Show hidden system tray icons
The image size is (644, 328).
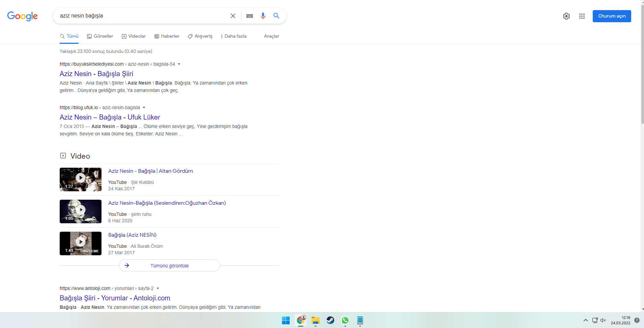click(x=586, y=320)
